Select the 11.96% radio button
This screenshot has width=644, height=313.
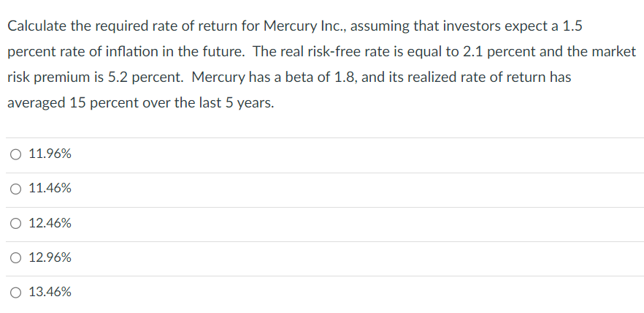[x=16, y=154]
